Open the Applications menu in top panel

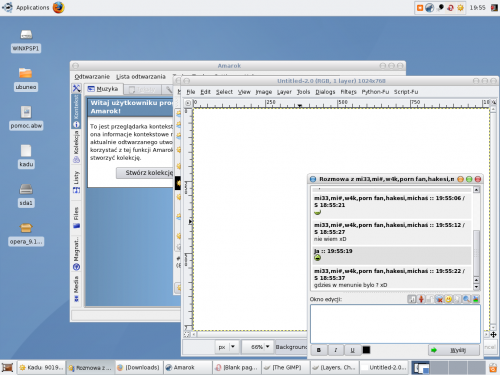coord(32,7)
